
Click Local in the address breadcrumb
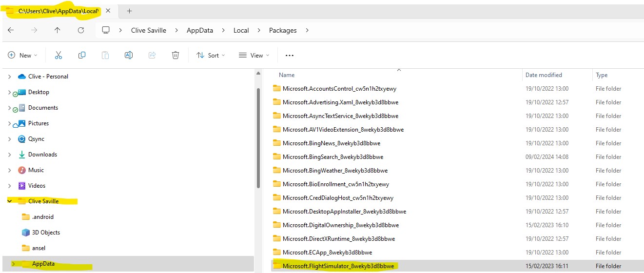tap(241, 30)
